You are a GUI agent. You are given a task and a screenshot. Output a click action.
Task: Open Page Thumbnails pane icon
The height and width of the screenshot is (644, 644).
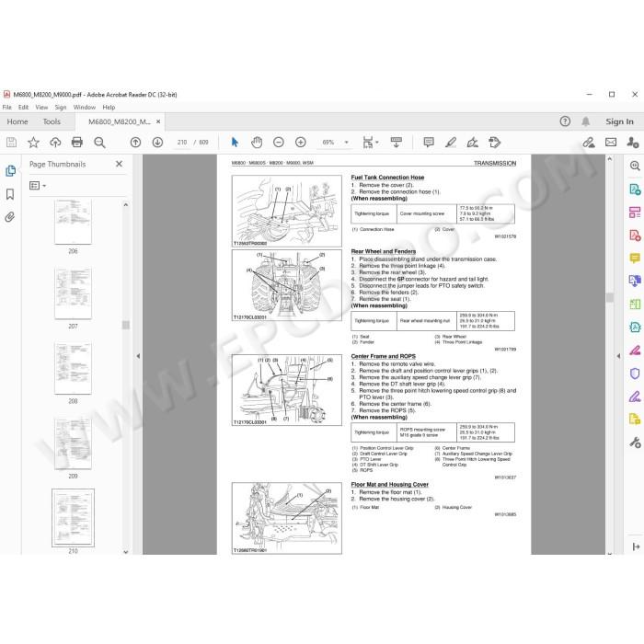tap(10, 171)
